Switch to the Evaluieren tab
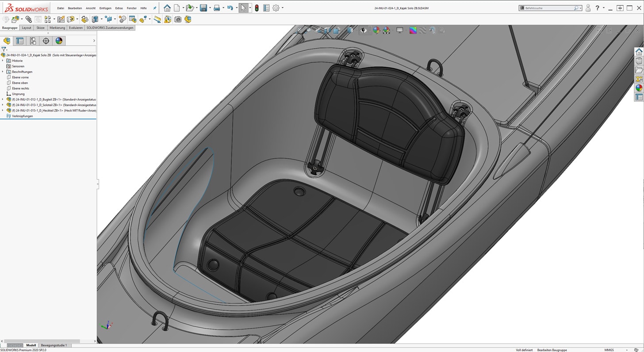 (76, 27)
